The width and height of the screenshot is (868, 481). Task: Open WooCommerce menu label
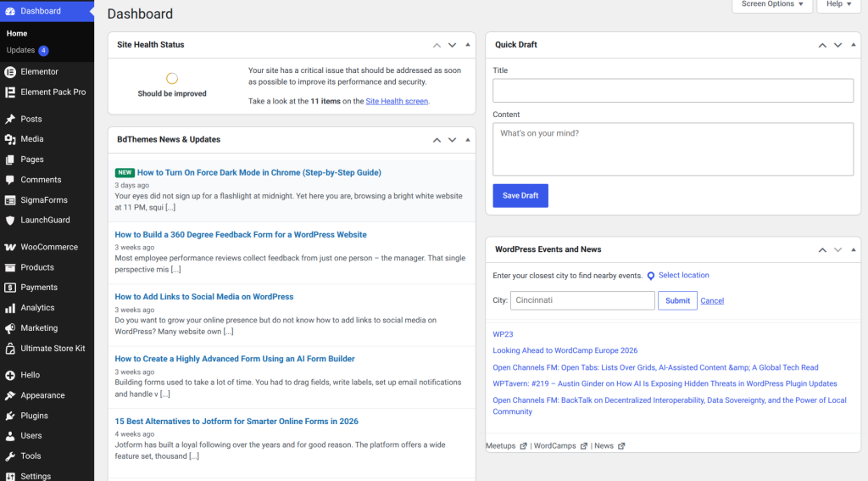point(49,247)
